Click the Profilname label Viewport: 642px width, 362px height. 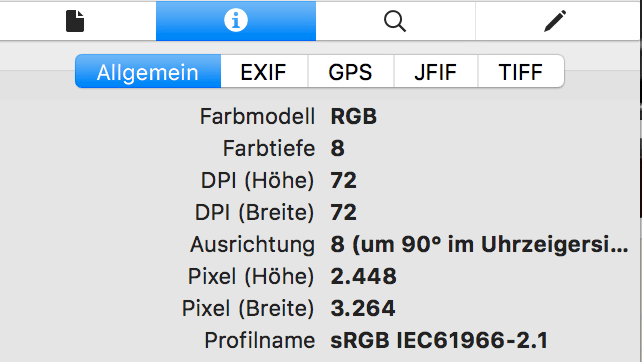pos(260,340)
